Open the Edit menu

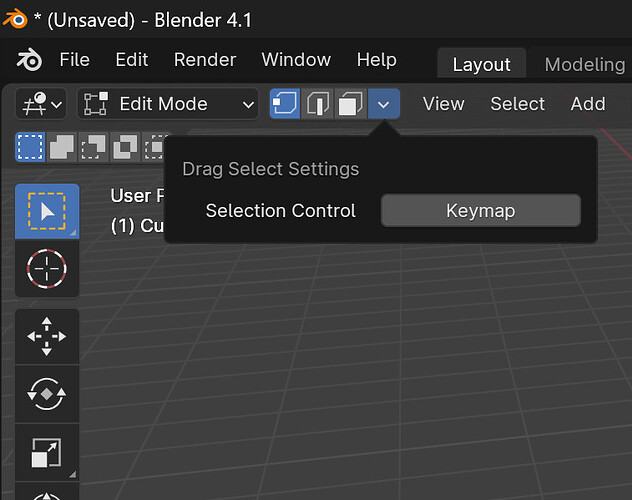[132, 60]
